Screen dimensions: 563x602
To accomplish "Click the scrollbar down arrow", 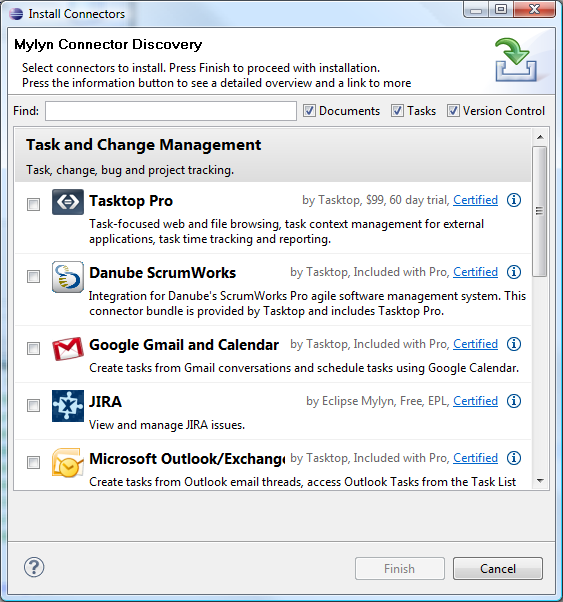I will 540,481.
